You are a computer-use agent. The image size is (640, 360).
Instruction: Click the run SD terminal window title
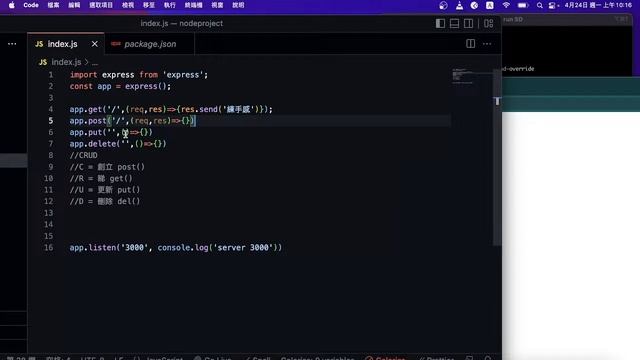click(513, 20)
